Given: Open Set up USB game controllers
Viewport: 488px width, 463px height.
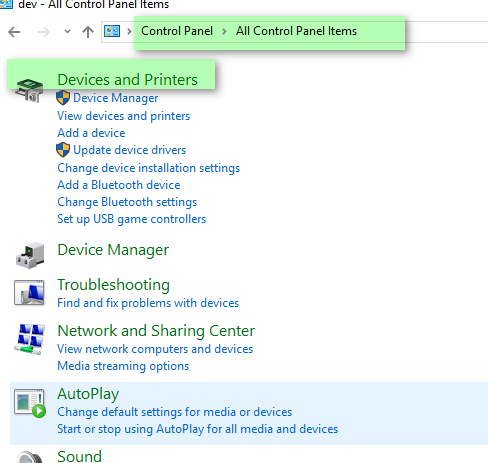Looking at the screenshot, I should 132,219.
